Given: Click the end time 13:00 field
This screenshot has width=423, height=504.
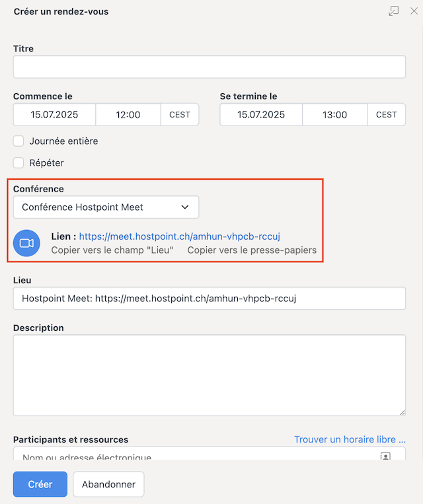Looking at the screenshot, I should 334,114.
